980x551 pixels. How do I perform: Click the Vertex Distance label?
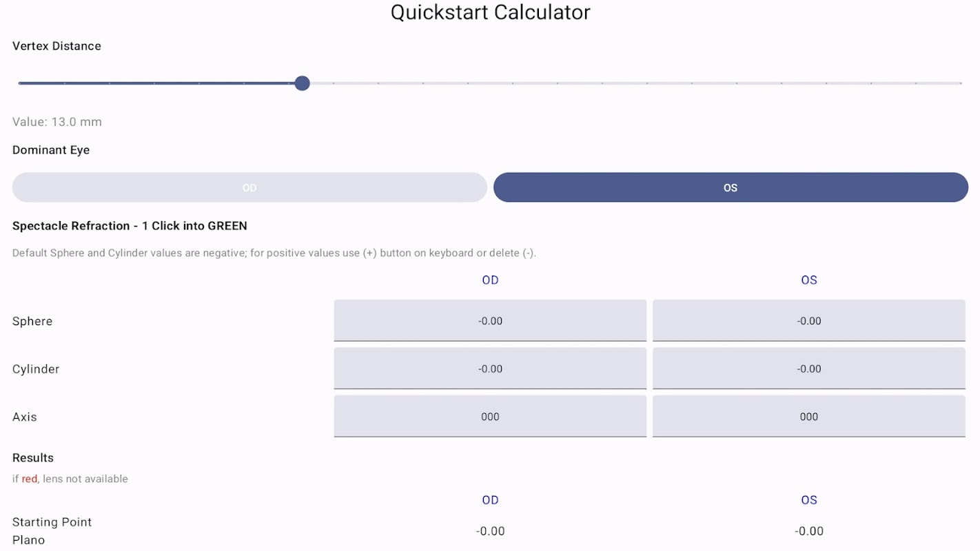pos(57,46)
